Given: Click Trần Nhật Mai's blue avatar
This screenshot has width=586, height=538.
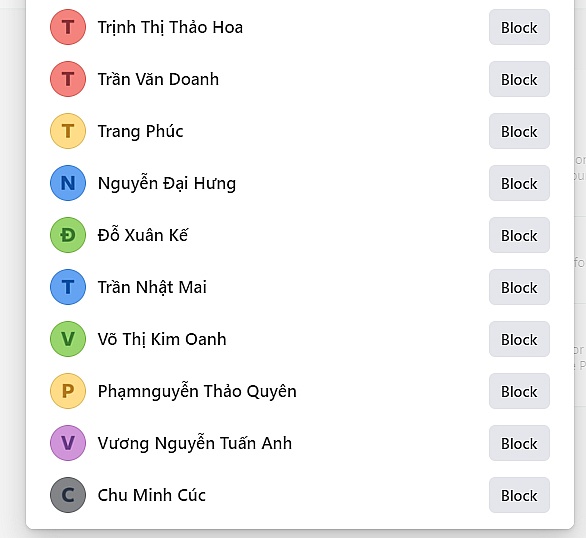Looking at the screenshot, I should click(x=68, y=287).
